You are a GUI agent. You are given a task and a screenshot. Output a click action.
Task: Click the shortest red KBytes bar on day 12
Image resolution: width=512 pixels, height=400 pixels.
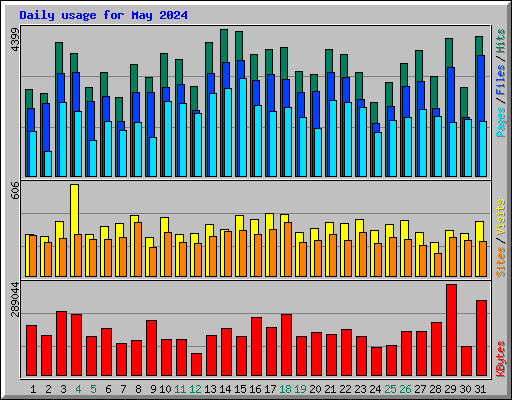(x=196, y=364)
